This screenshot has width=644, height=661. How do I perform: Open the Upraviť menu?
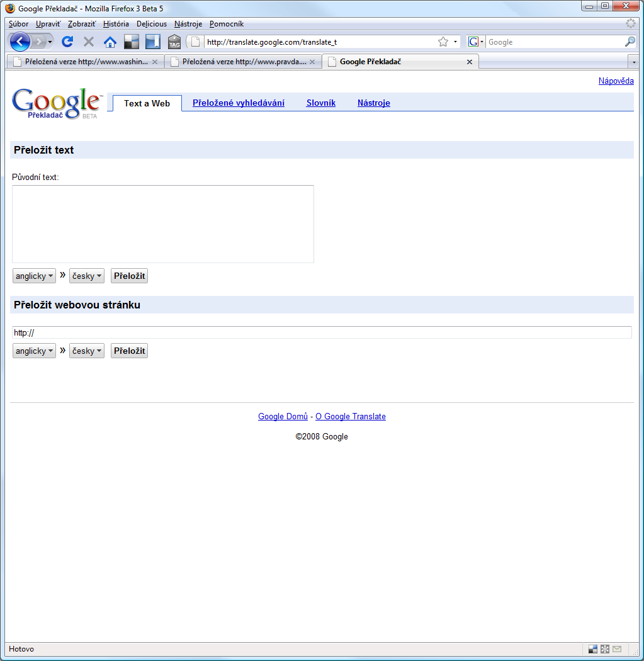click(x=48, y=24)
